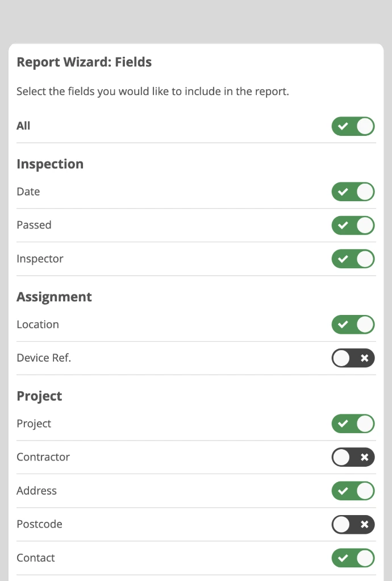Viewport: 392px width, 581px height.
Task: Click the checkmark icon on the All toggle
Action: tap(343, 126)
